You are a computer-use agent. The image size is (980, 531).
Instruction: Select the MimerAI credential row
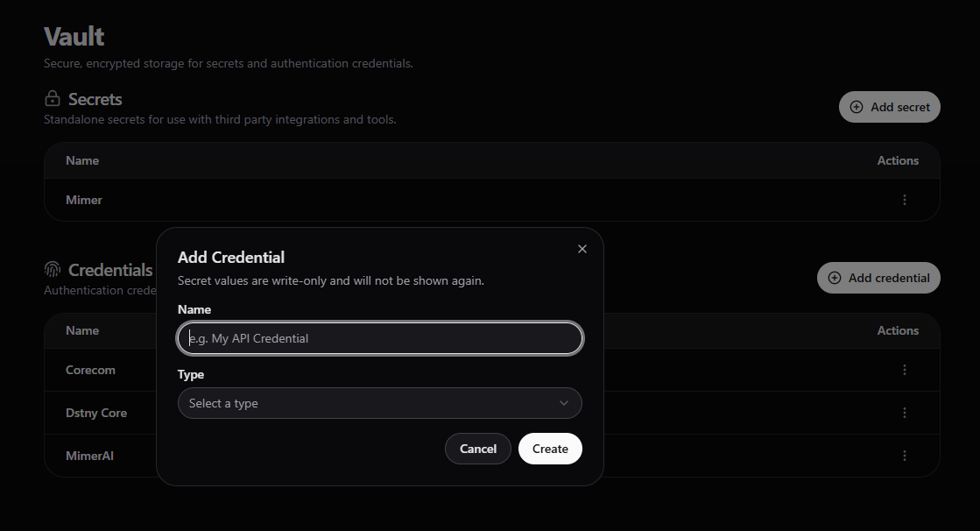(89, 456)
